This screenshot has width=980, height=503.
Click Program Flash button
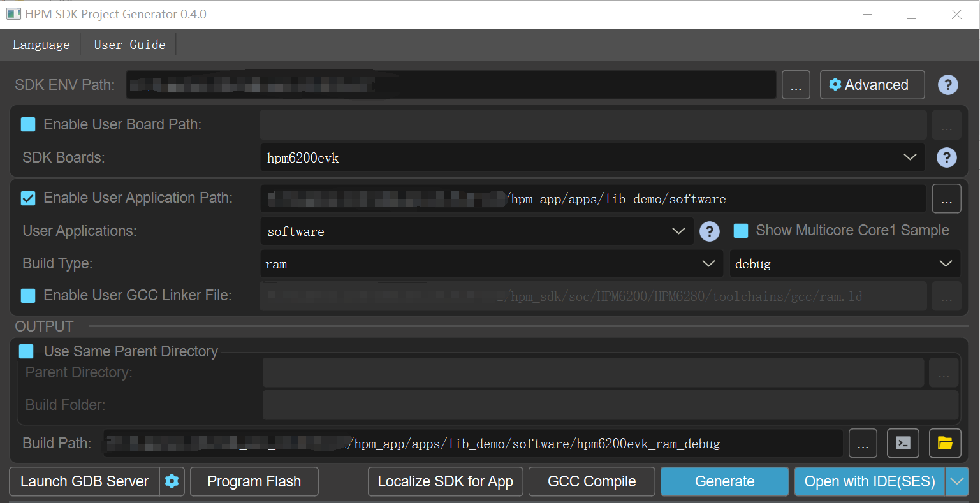point(254,481)
